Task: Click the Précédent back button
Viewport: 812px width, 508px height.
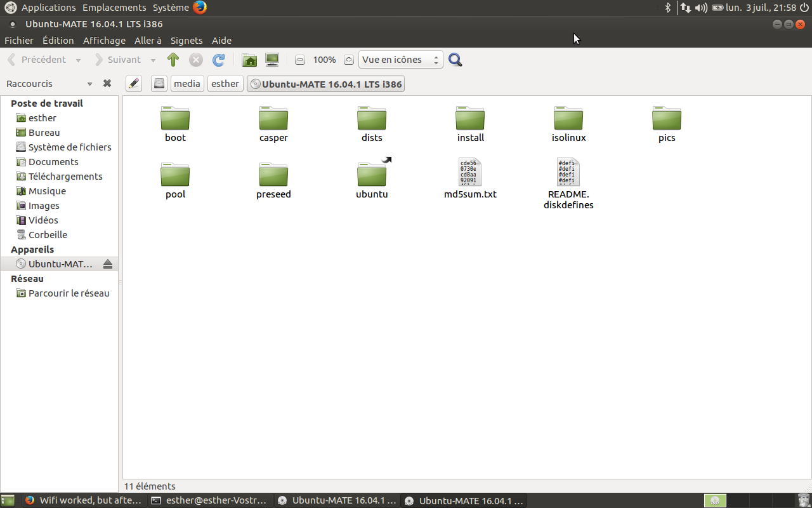Action: 37,60
